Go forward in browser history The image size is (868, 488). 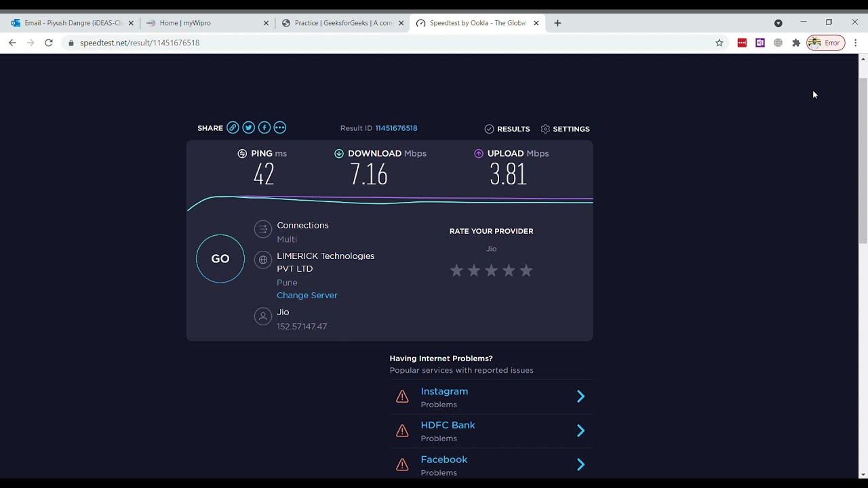31,43
